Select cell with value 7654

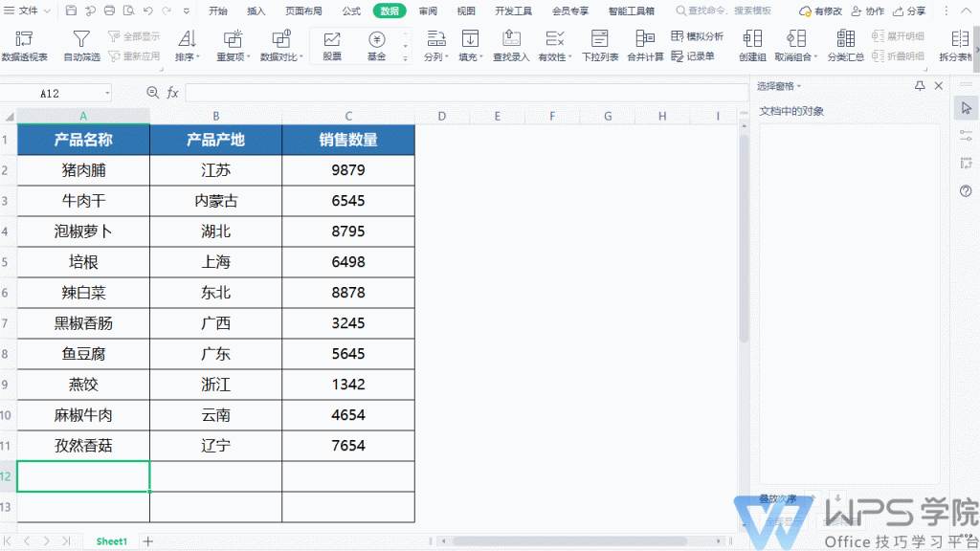click(348, 446)
